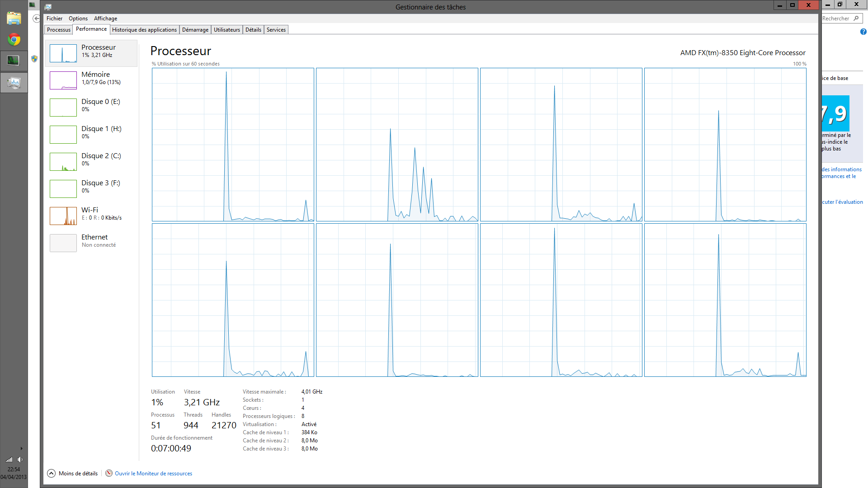Image resolution: width=868 pixels, height=488 pixels.
Task: Open the Mémoire performance panel
Action: pyautogui.click(x=95, y=78)
